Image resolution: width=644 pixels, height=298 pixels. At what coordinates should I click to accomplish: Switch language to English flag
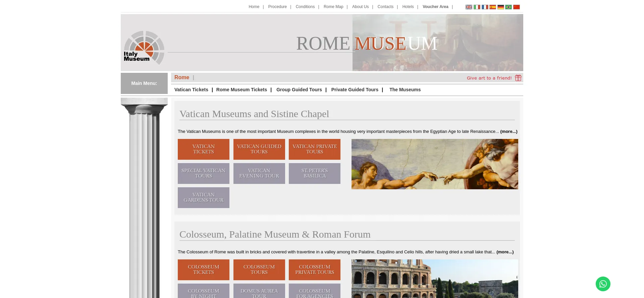coord(469,7)
